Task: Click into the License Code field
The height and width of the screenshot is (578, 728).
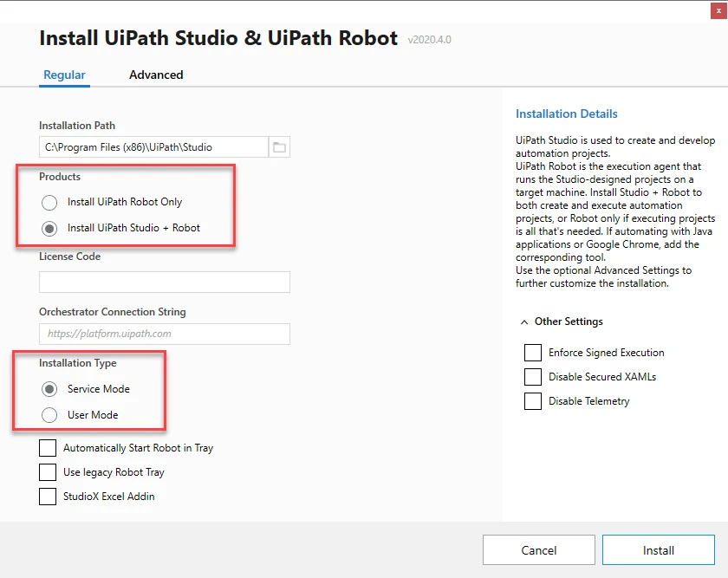Action: (x=165, y=283)
